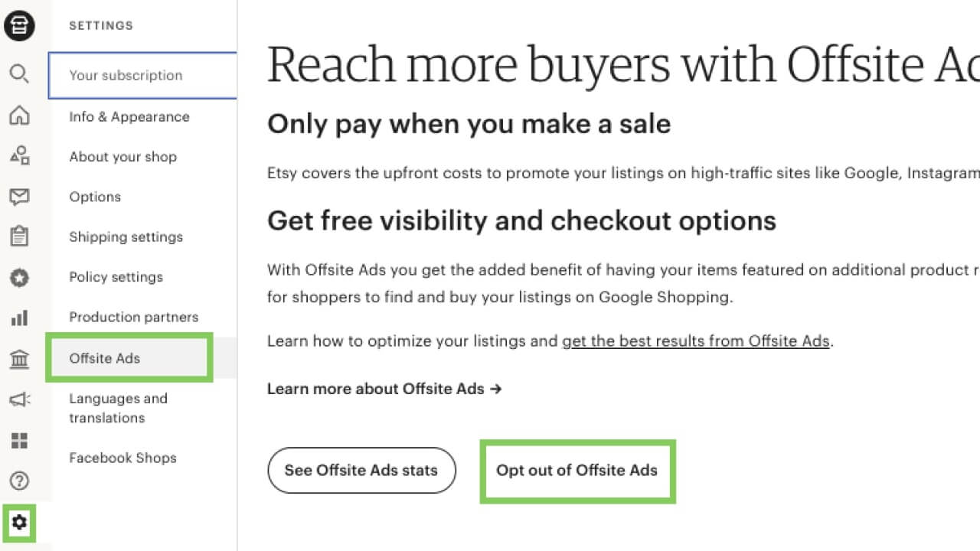This screenshot has width=980, height=551.
Task: Open the community people icon in sidebar
Action: [x=19, y=155]
